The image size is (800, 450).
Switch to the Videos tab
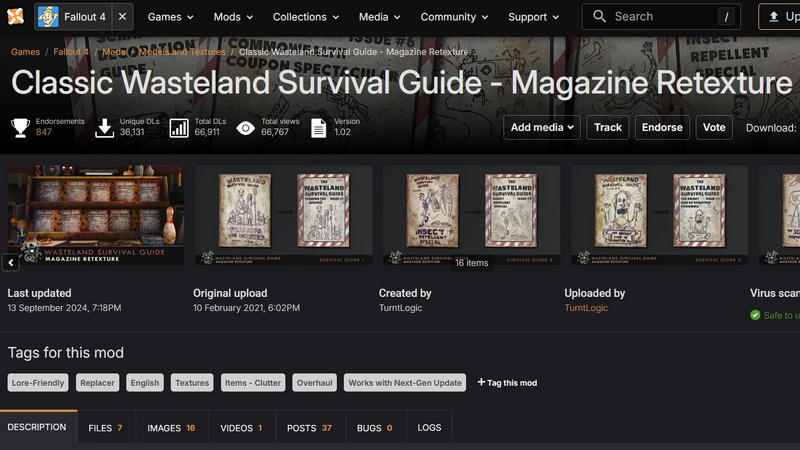point(241,428)
